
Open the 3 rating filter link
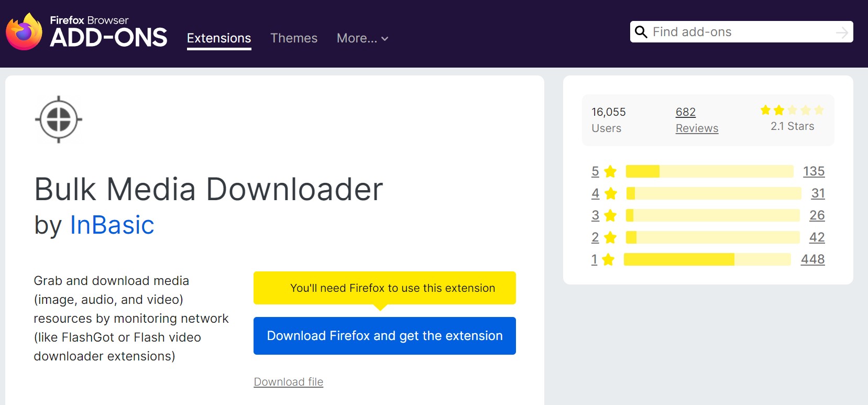pos(595,215)
